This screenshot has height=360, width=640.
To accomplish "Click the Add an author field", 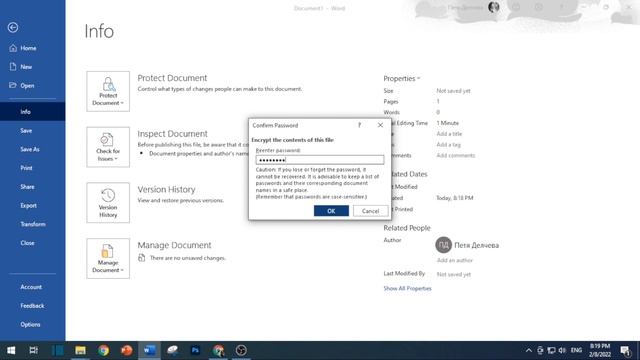I will (455, 260).
